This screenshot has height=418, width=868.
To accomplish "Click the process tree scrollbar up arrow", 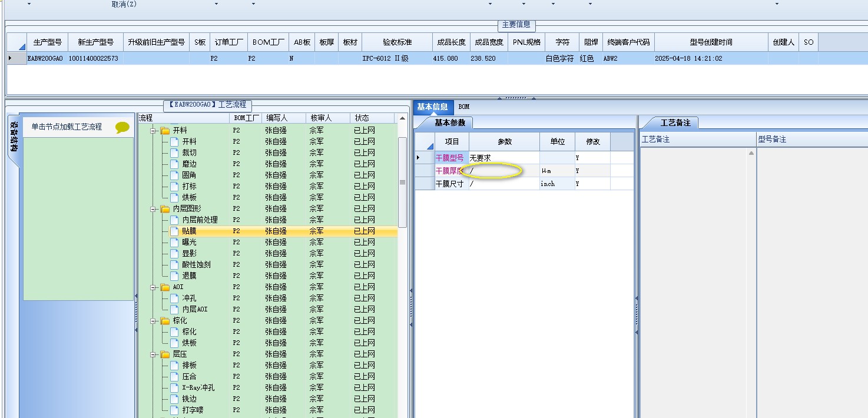I will pyautogui.click(x=403, y=118).
